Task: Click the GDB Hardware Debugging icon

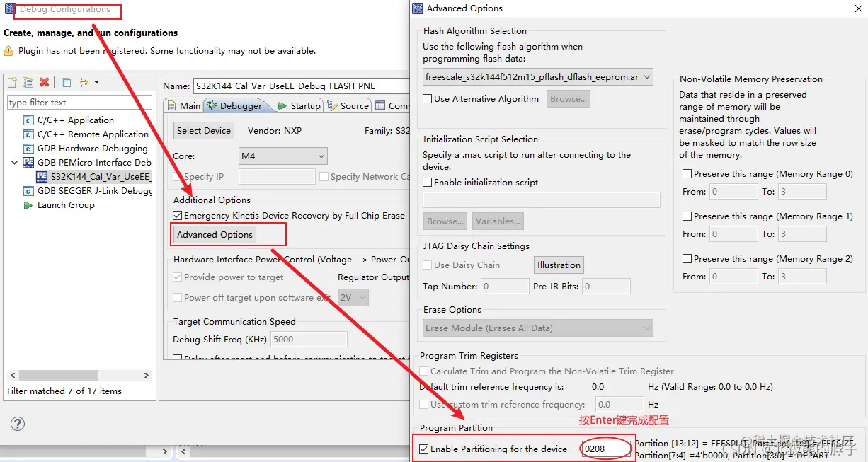Action: pyautogui.click(x=28, y=149)
